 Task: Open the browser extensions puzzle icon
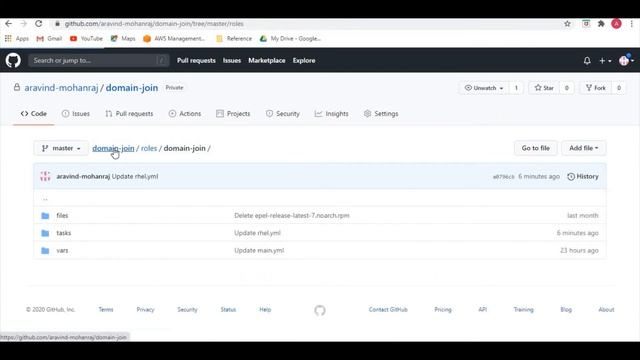(x=601, y=24)
